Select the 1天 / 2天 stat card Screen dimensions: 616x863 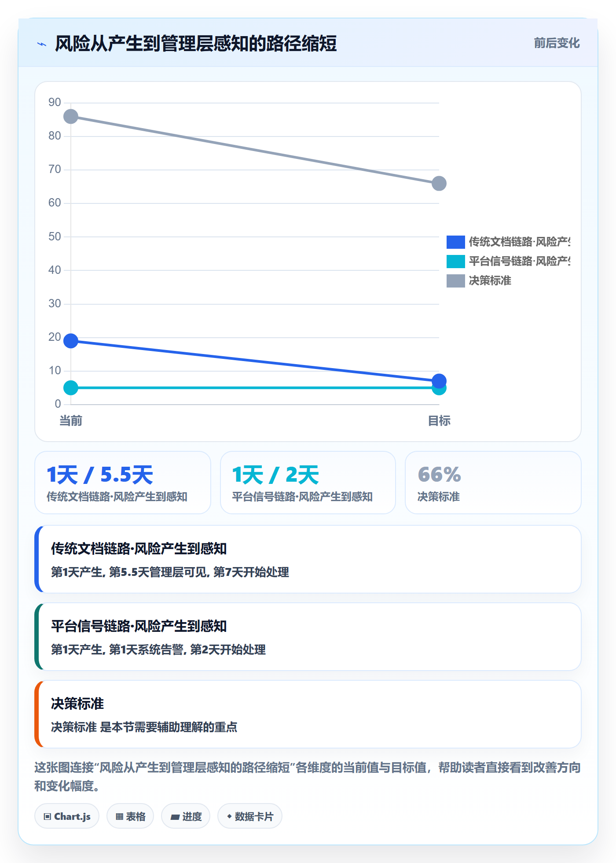pyautogui.click(x=308, y=483)
